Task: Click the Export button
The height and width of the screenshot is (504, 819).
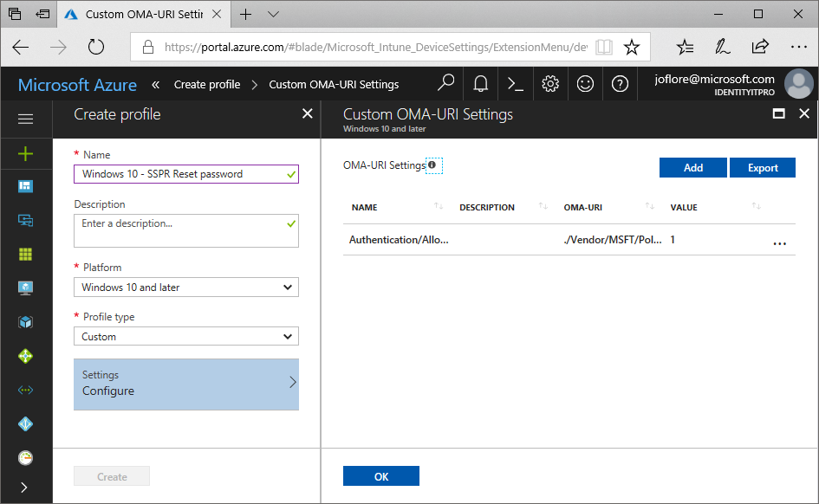Action: tap(762, 167)
